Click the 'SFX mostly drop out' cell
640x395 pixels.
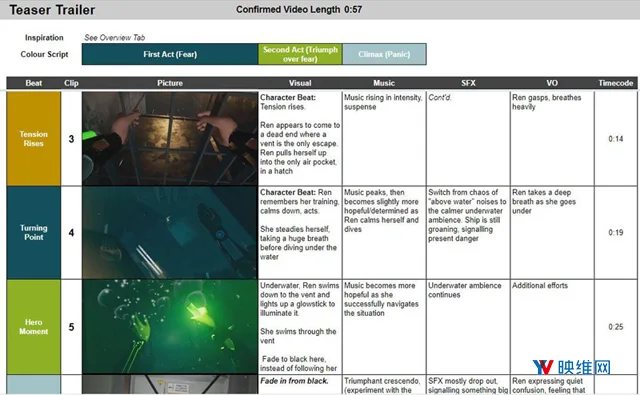coord(468,385)
